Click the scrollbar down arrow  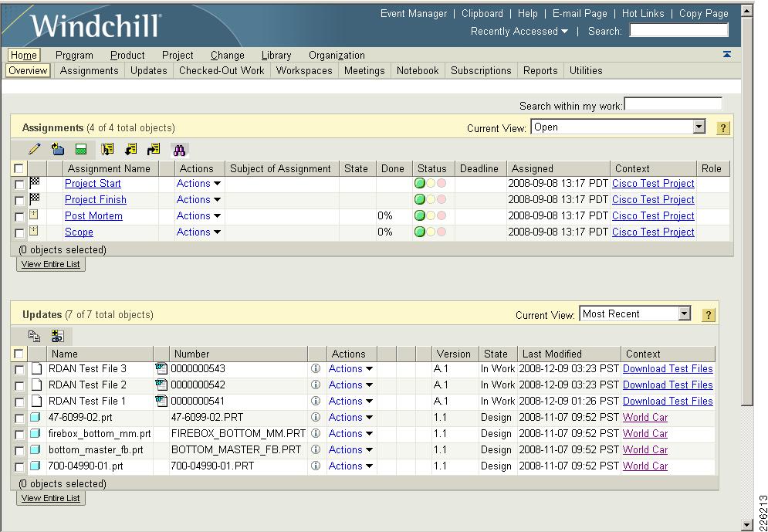pyautogui.click(x=746, y=525)
